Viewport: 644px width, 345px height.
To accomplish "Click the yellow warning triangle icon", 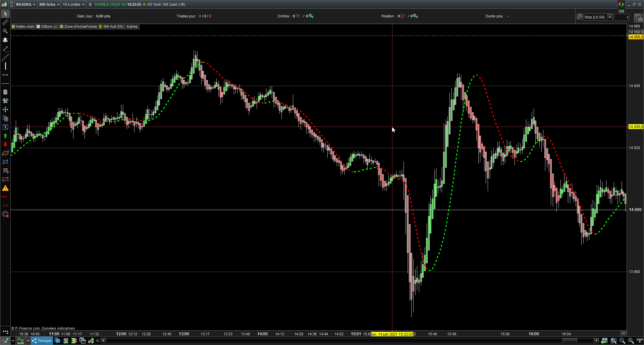I will point(5,188).
